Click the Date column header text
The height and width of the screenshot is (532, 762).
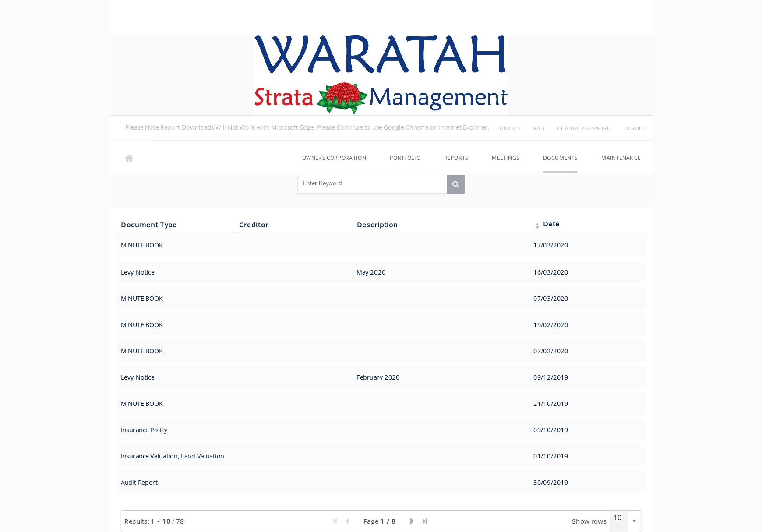(551, 224)
